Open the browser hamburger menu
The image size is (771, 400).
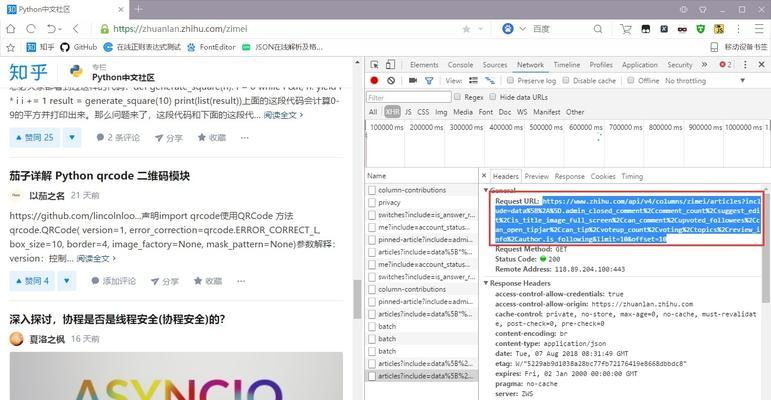coord(760,29)
